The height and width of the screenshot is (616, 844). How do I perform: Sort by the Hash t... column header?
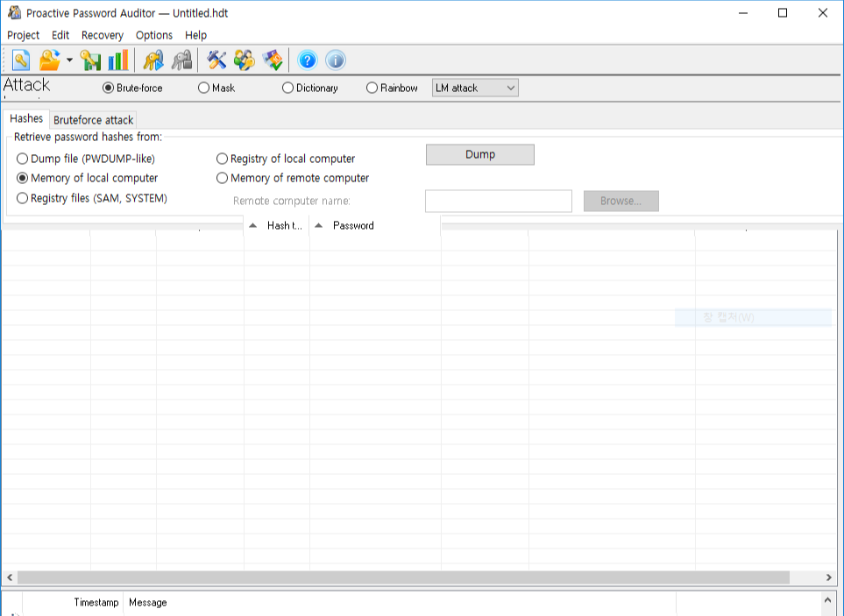pyautogui.click(x=277, y=225)
